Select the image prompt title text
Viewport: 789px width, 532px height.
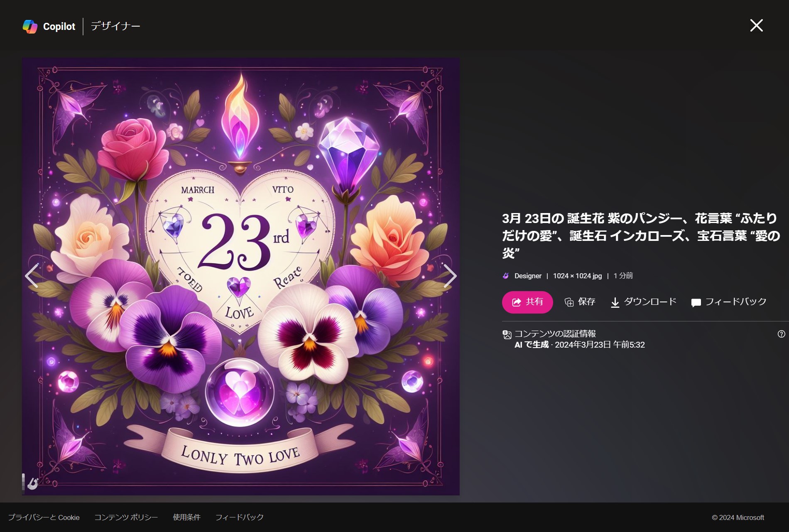(x=640, y=235)
